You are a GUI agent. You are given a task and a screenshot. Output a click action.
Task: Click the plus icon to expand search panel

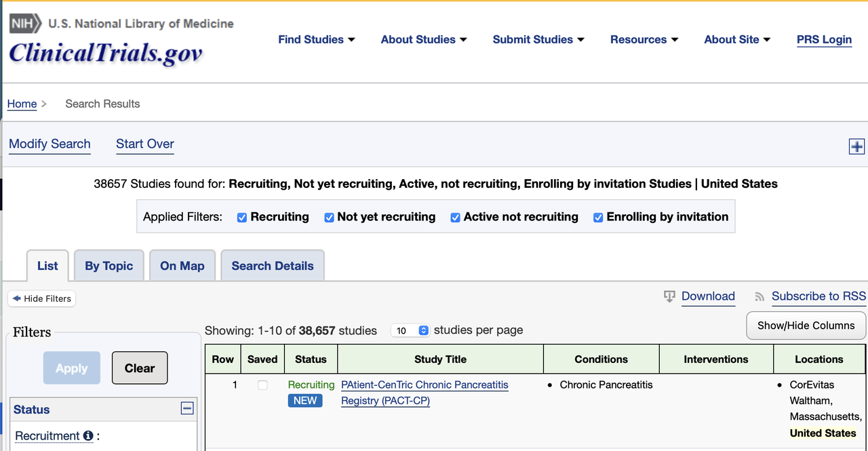pyautogui.click(x=856, y=146)
